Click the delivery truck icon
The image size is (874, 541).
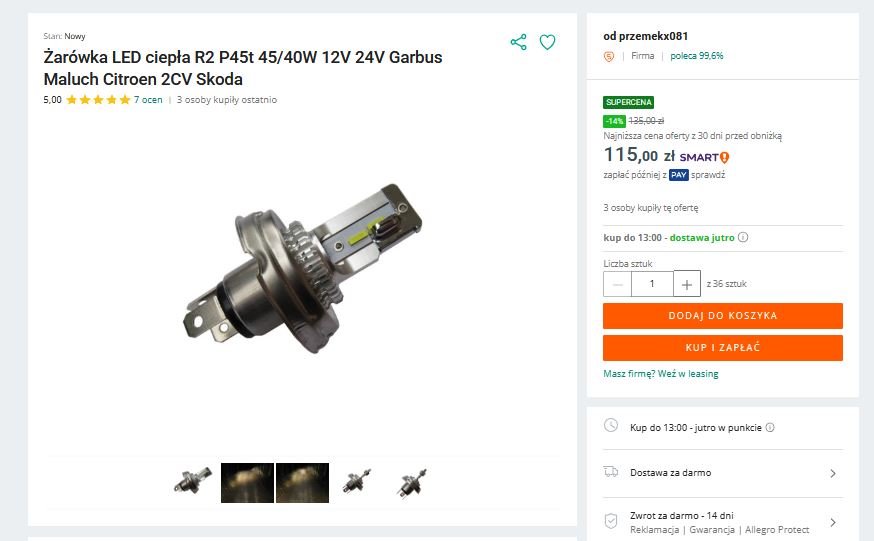[x=611, y=472]
